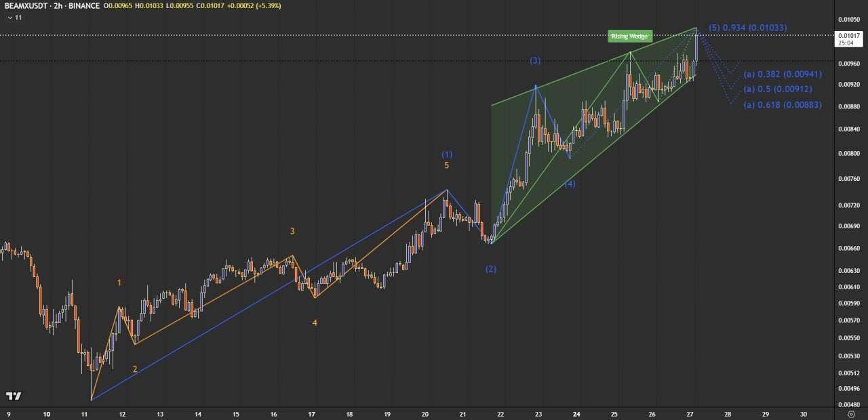Click the low value L0.00955

pos(181,5)
